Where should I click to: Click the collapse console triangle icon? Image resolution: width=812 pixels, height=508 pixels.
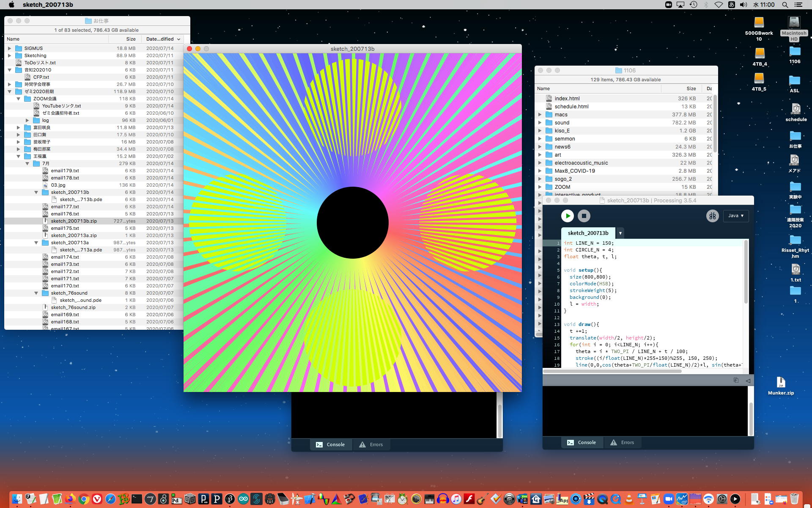[748, 381]
